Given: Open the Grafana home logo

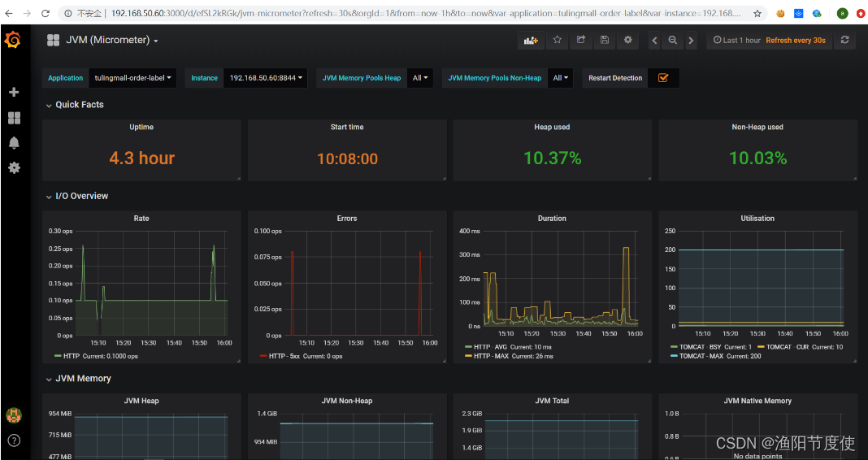Looking at the screenshot, I should tap(13, 40).
